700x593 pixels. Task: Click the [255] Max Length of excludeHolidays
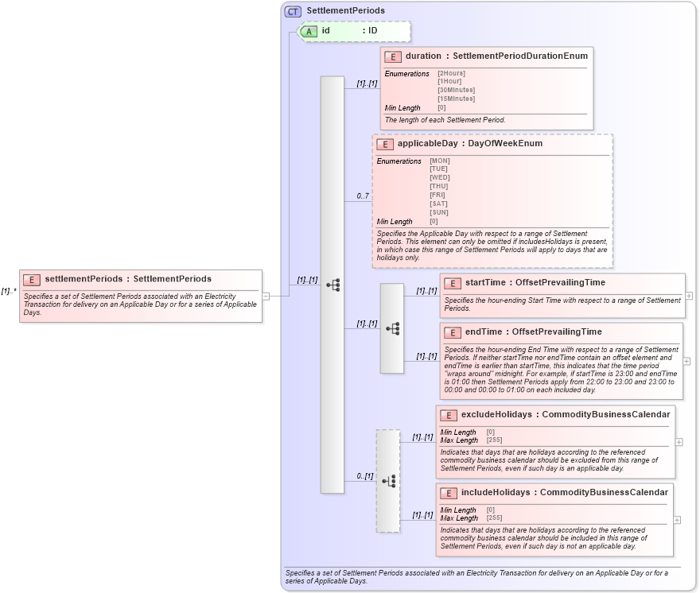tap(494, 440)
